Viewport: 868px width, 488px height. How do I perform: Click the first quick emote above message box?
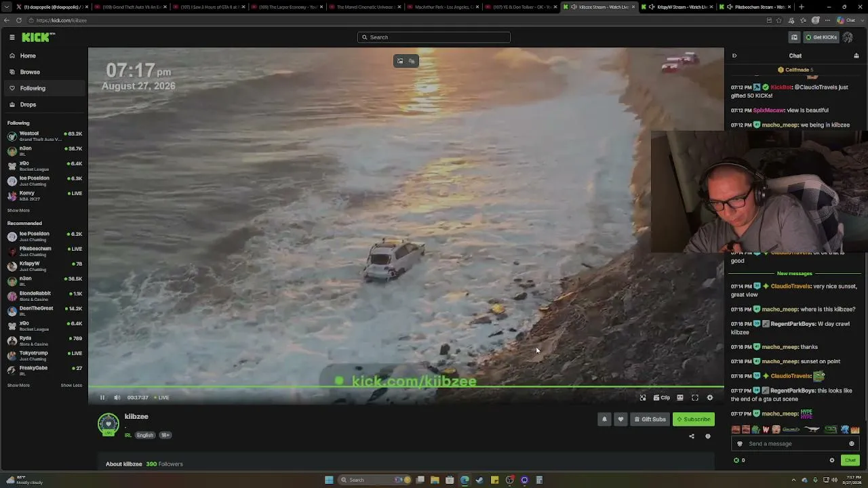(x=736, y=430)
